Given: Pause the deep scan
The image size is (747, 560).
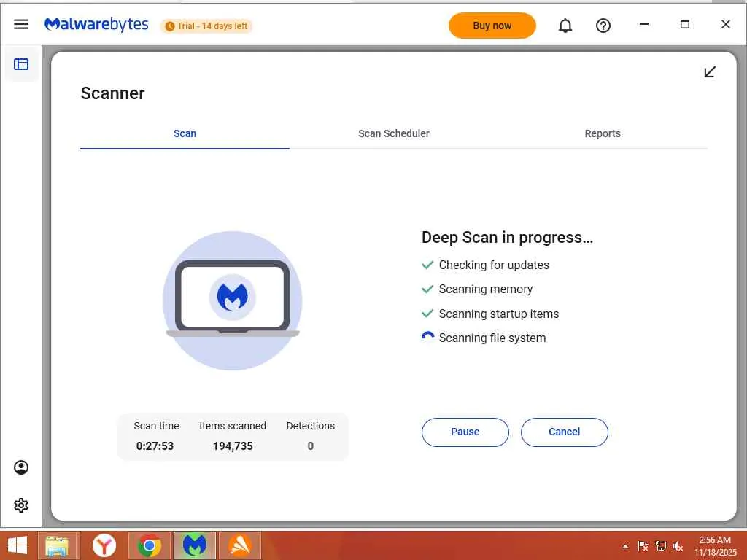Looking at the screenshot, I should point(465,432).
